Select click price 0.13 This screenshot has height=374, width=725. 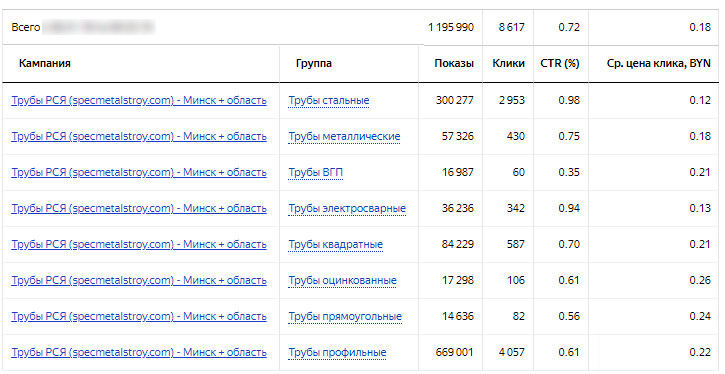(x=700, y=208)
